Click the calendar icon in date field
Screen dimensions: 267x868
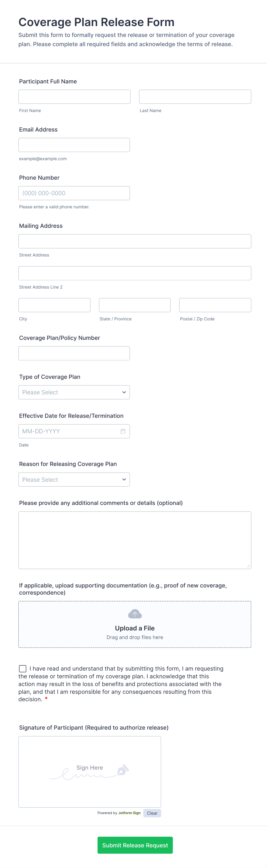click(123, 431)
